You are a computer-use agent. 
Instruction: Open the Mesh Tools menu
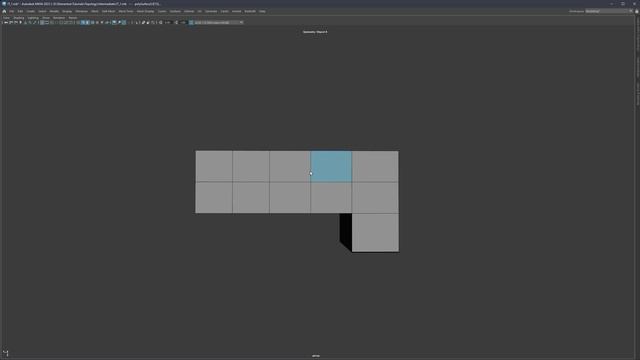tap(126, 11)
